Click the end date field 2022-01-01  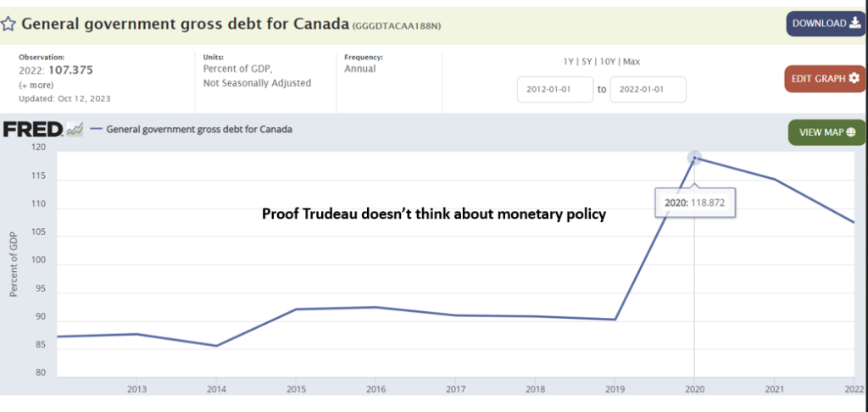click(x=648, y=89)
